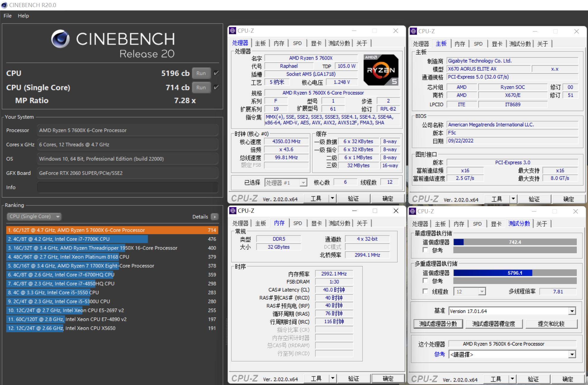The width and height of the screenshot is (588, 385).
Task: Click the Details arrow icon in Ranking
Action: [x=214, y=217]
